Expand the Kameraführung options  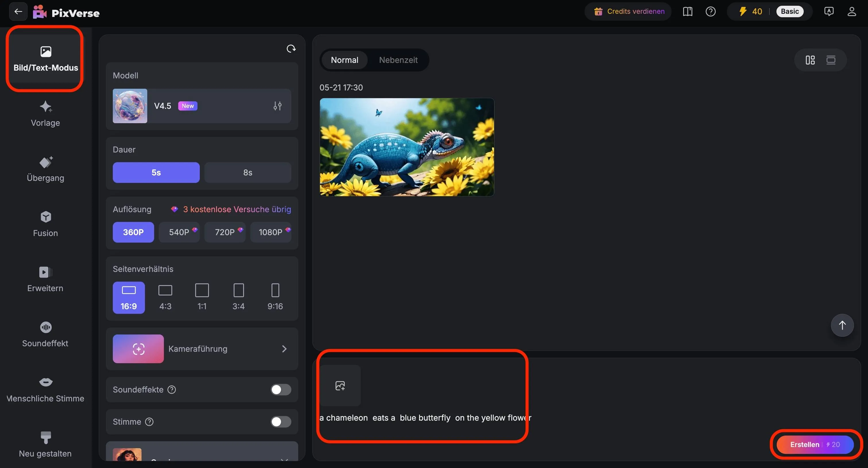(202, 349)
